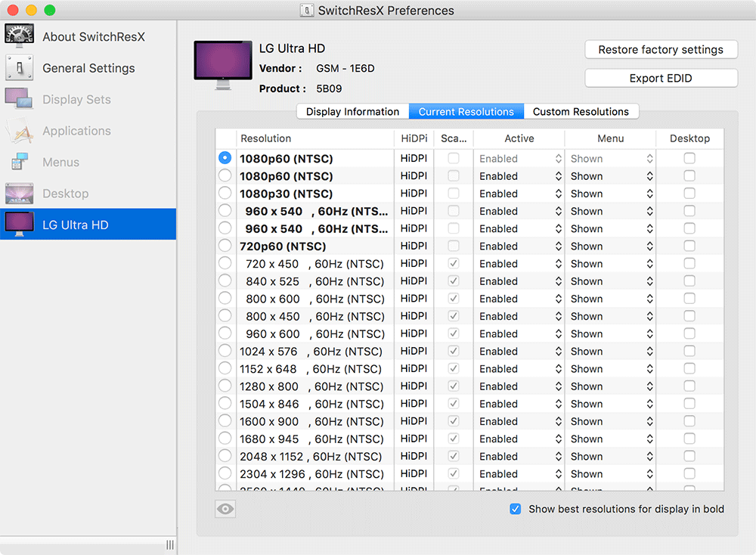Open Active dropdown for 1504 x 846 row
Image resolution: width=756 pixels, height=555 pixels.
coord(520,404)
